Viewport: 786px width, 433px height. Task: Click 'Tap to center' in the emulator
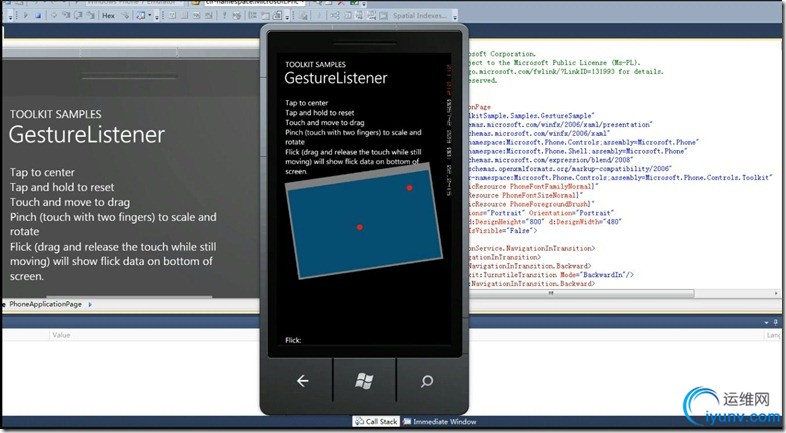coord(306,103)
